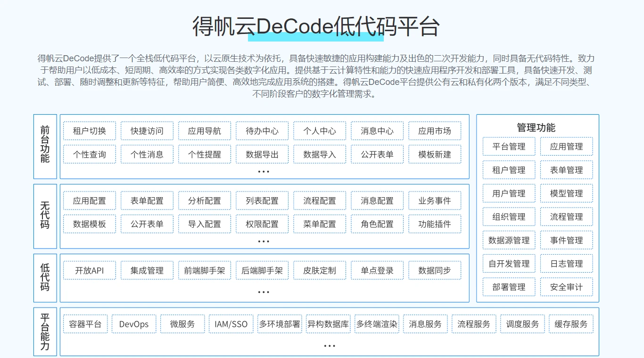Open the 皮肤定制 item
The width and height of the screenshot is (644, 358).
click(320, 271)
